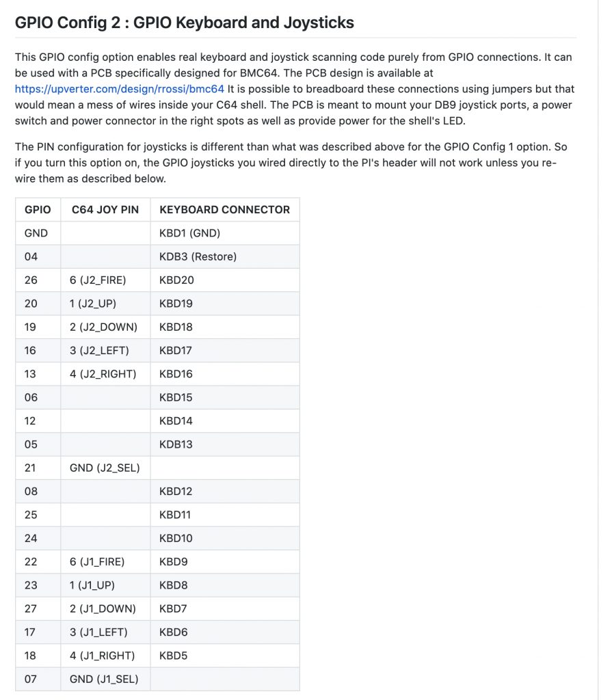This screenshot has width=612, height=700.
Task: Select the GPIO column header
Action: point(38,209)
